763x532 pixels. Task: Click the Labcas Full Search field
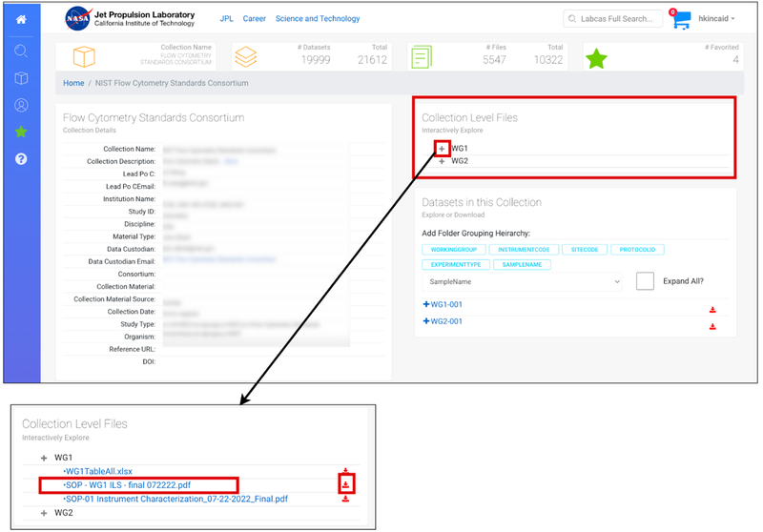(612, 19)
